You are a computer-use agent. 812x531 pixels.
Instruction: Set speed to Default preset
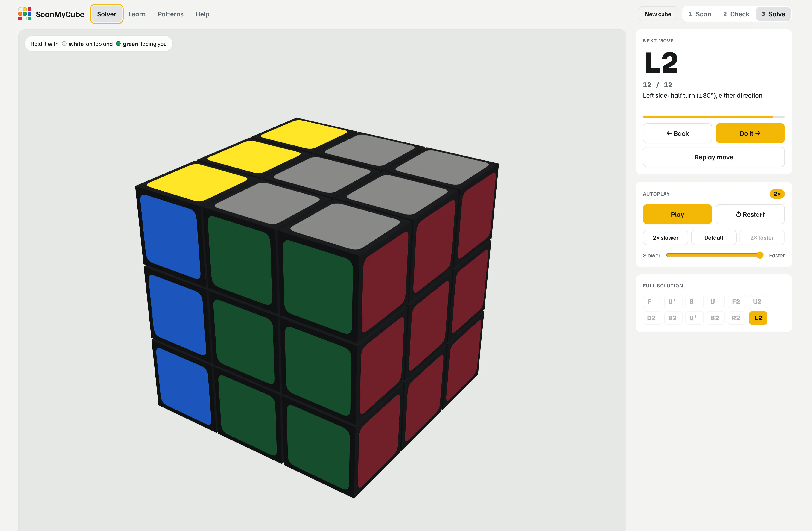[x=714, y=238]
